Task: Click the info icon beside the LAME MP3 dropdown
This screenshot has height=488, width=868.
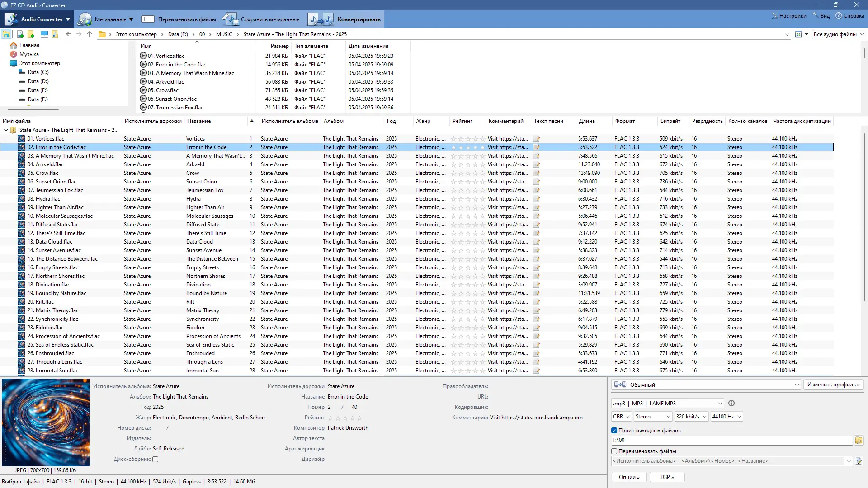Action: tap(731, 403)
